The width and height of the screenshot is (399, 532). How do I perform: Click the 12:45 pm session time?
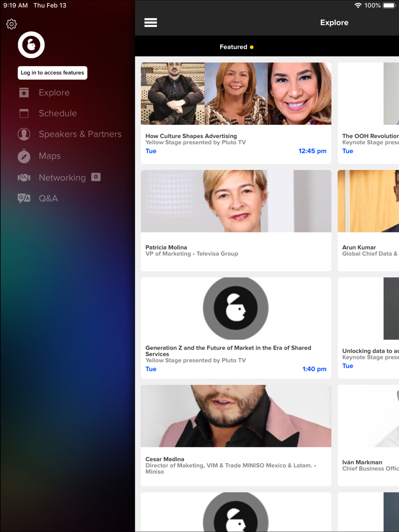coord(312,151)
